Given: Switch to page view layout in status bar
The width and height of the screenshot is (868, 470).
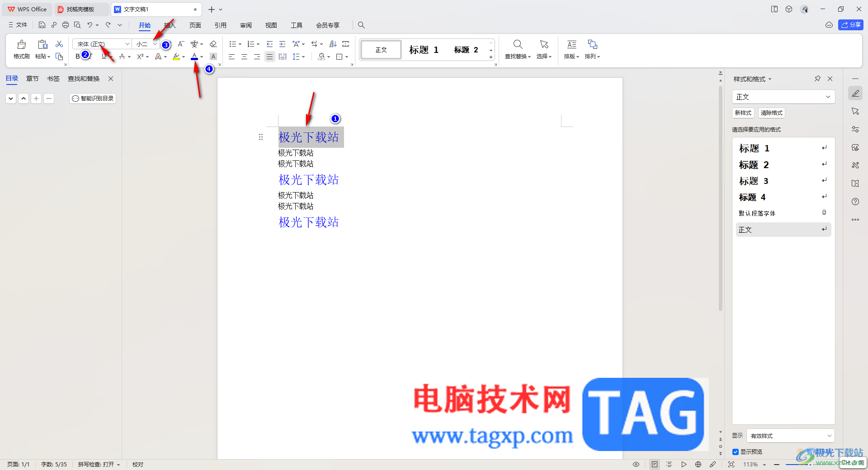Looking at the screenshot, I should (x=655, y=464).
